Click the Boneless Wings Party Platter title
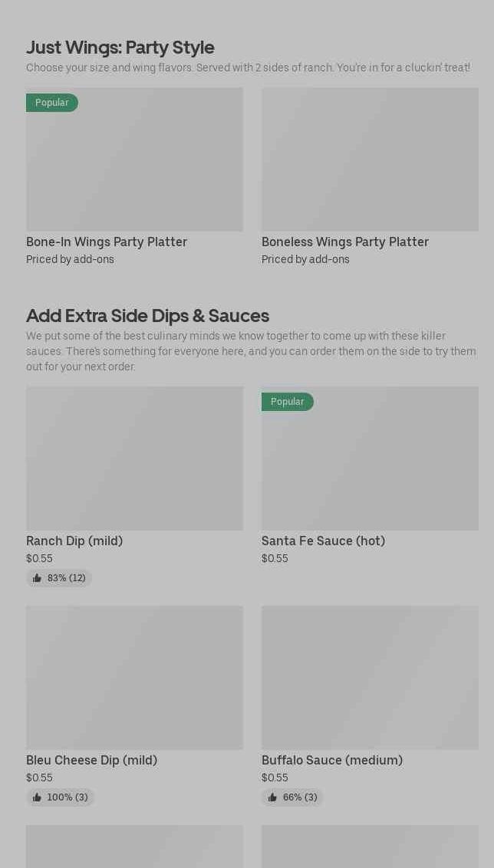Image resolution: width=494 pixels, height=868 pixels. [x=345, y=242]
